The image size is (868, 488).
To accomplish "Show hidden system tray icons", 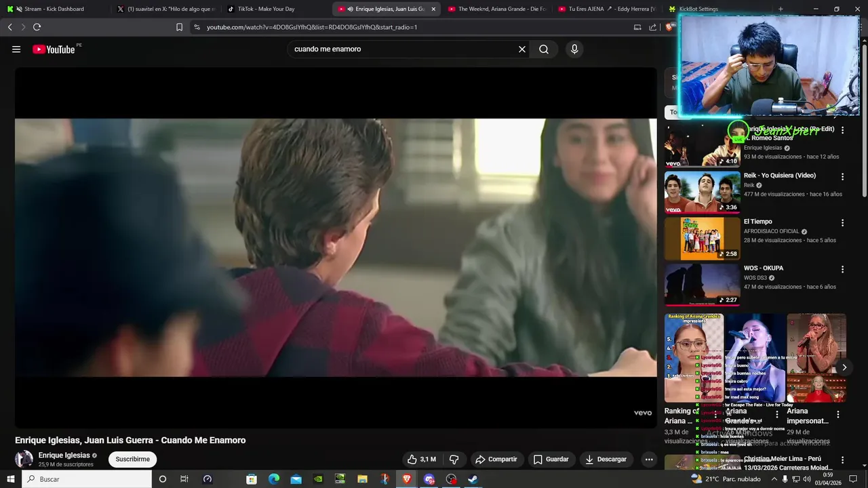I will pyautogui.click(x=774, y=479).
